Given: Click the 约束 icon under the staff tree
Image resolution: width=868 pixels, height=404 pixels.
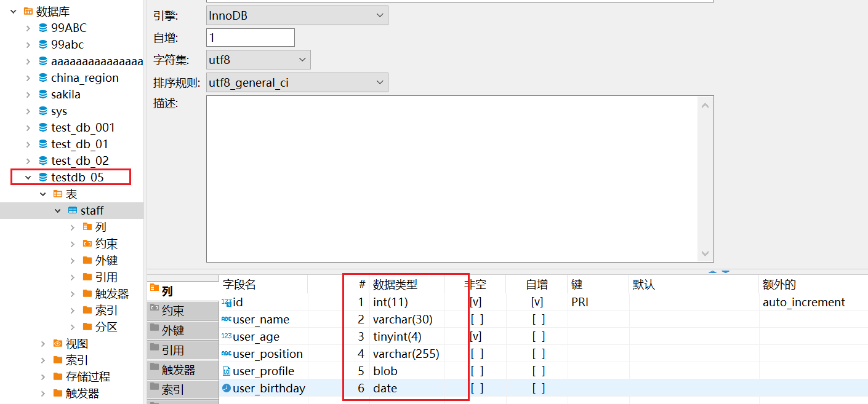Looking at the screenshot, I should tap(87, 244).
